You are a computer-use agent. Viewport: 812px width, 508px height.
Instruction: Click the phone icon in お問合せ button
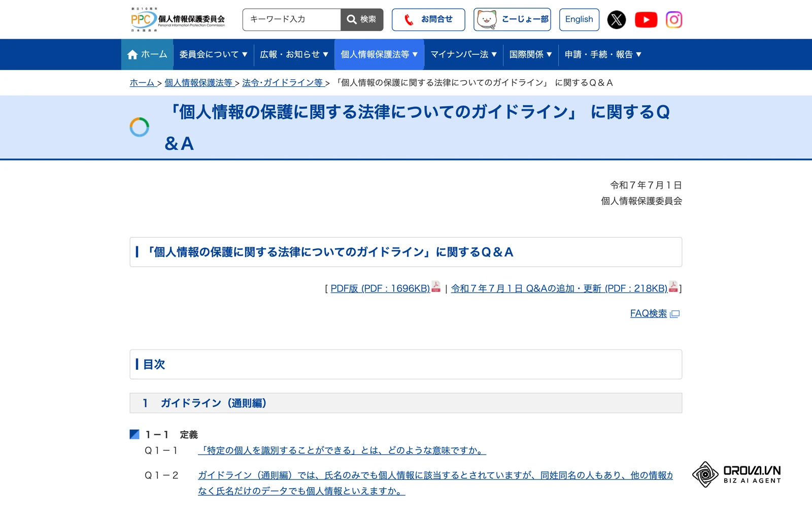pos(409,20)
